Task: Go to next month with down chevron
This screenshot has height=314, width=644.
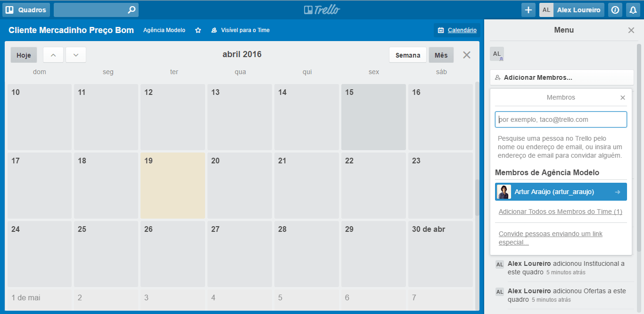Action: click(76, 55)
